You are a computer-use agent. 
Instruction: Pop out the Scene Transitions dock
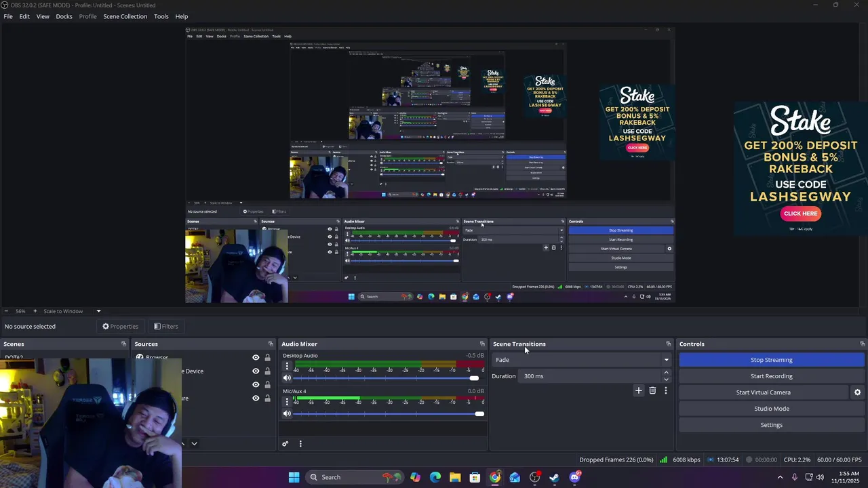[x=668, y=344]
